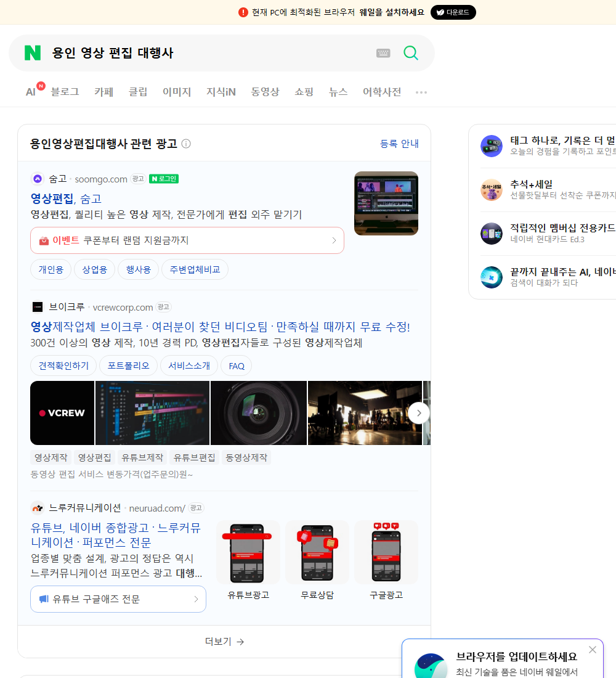Select the 행사용 chip
Image resolution: width=616 pixels, height=678 pixels.
(139, 270)
